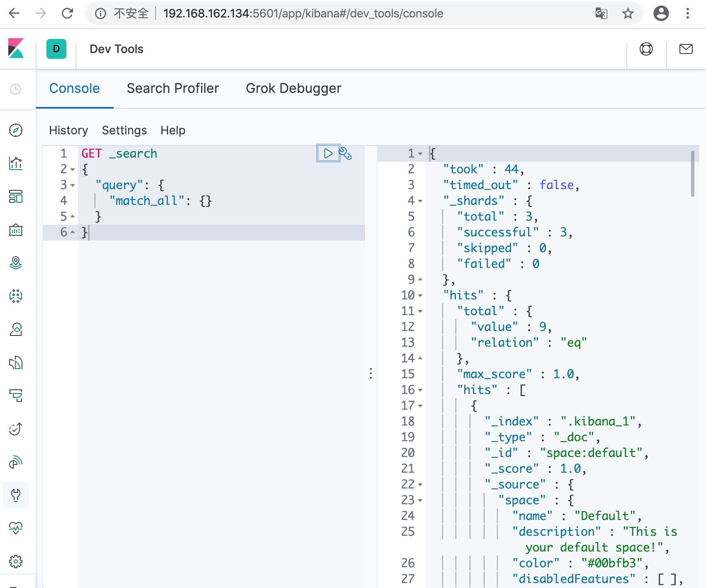Click the "timed_out" : false line
Viewport: 706px width, 588px height.
(x=511, y=185)
